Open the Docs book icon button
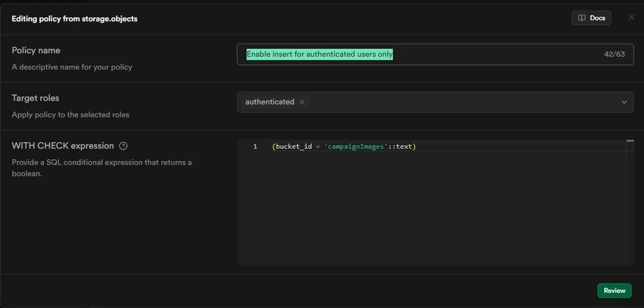 591,18
